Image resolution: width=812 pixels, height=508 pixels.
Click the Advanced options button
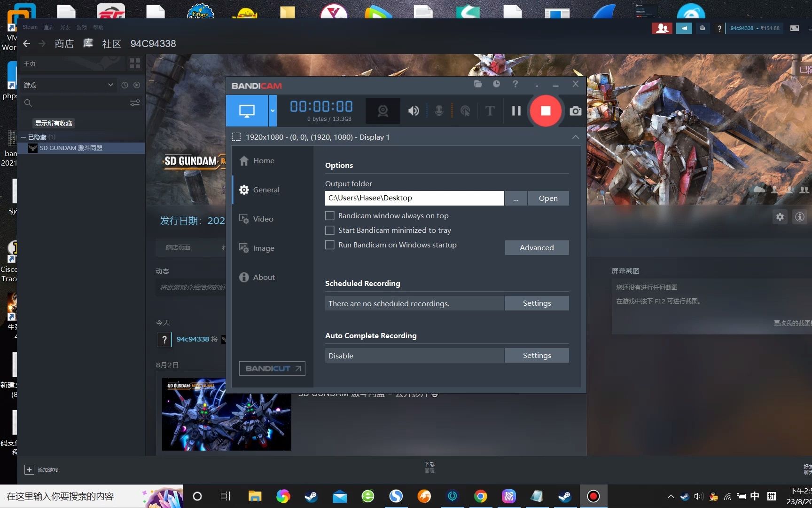pos(537,248)
